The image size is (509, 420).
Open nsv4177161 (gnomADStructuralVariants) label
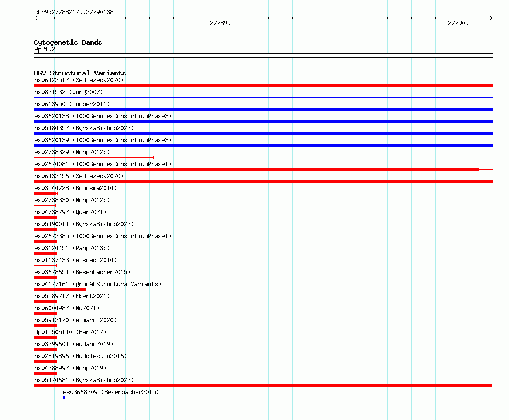pyautogui.click(x=98, y=284)
